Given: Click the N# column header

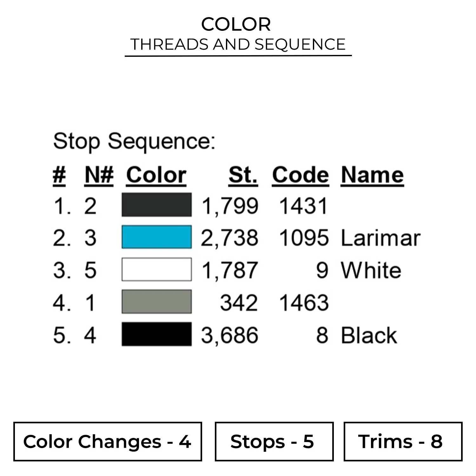Looking at the screenshot, I should coord(99,175).
